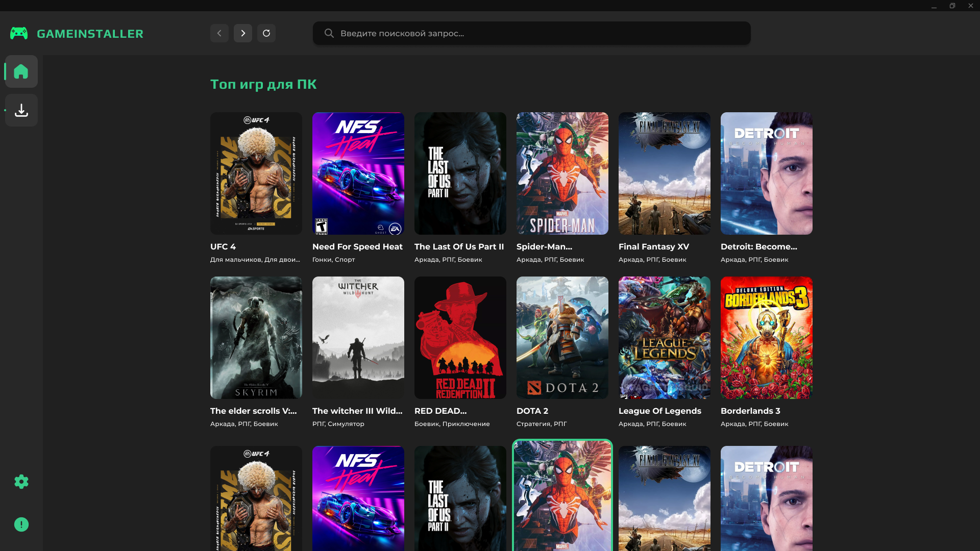The height and width of the screenshot is (551, 980).
Task: Open the League of Legends cover art
Action: point(665,338)
